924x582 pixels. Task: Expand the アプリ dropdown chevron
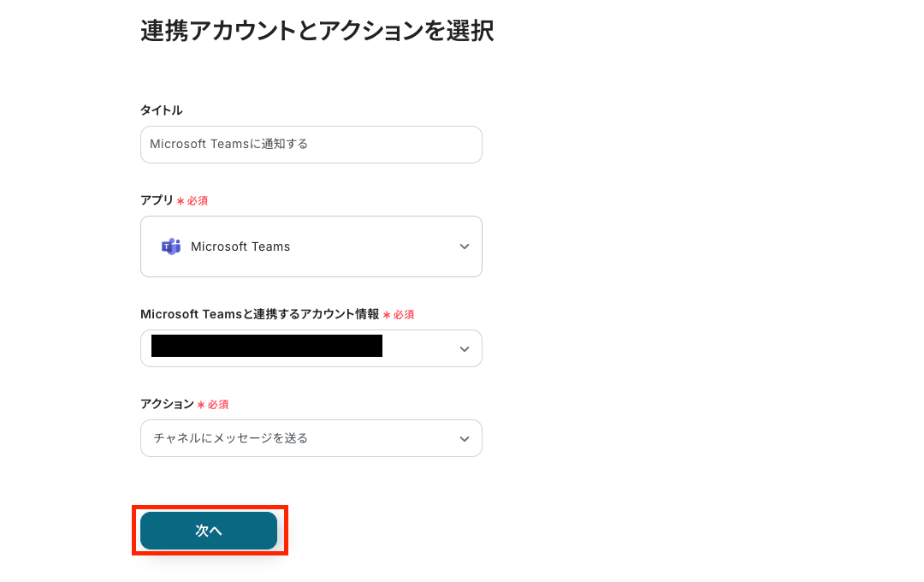click(465, 246)
